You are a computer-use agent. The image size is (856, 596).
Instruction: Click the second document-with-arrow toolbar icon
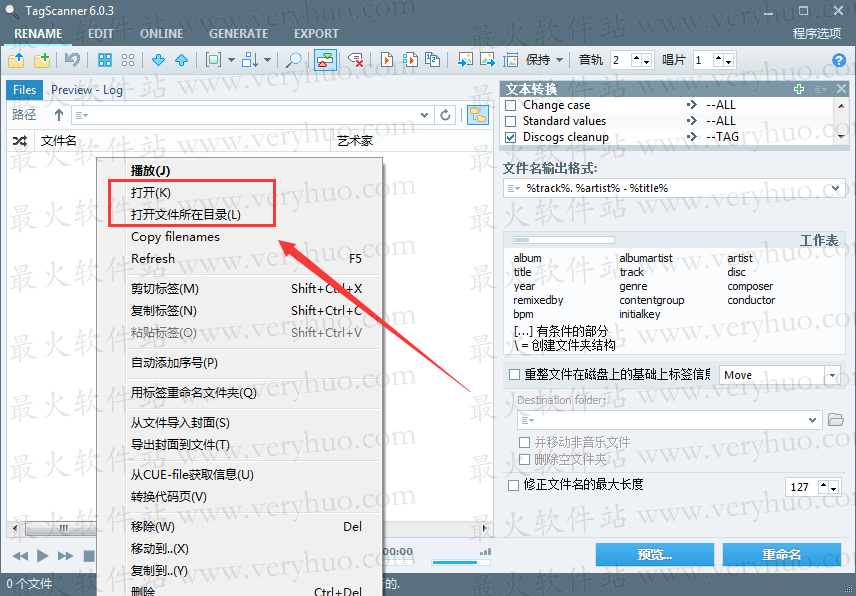(x=410, y=60)
